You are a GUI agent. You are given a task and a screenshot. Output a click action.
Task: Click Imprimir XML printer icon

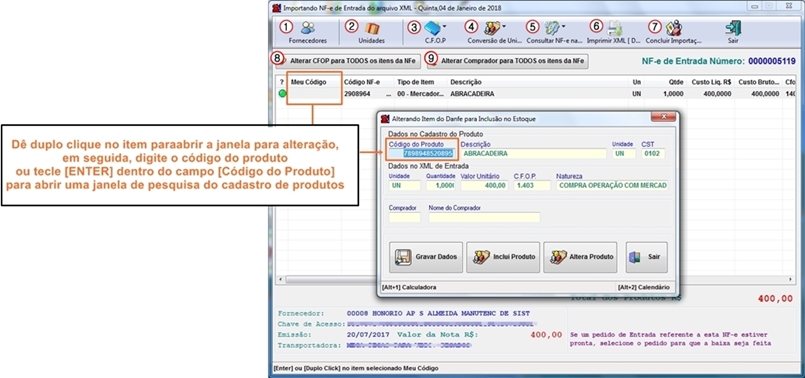(615, 28)
